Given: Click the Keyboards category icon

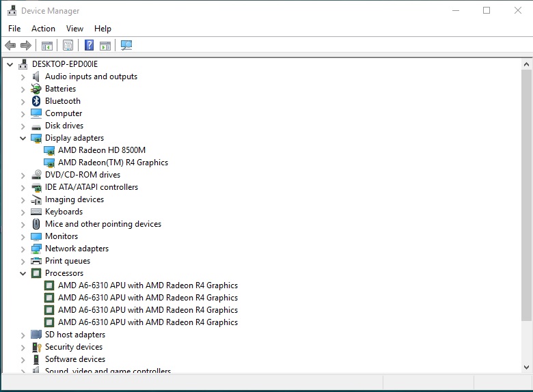Looking at the screenshot, I should coord(36,212).
